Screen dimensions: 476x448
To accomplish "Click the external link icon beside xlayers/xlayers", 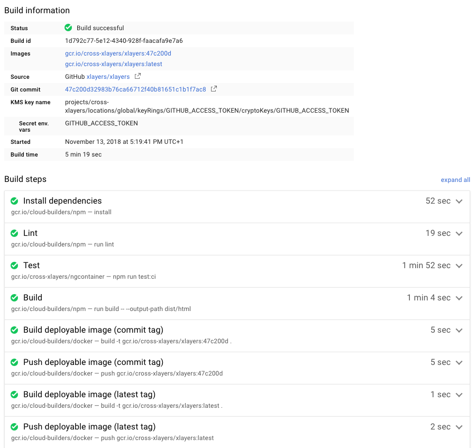I will [138, 77].
